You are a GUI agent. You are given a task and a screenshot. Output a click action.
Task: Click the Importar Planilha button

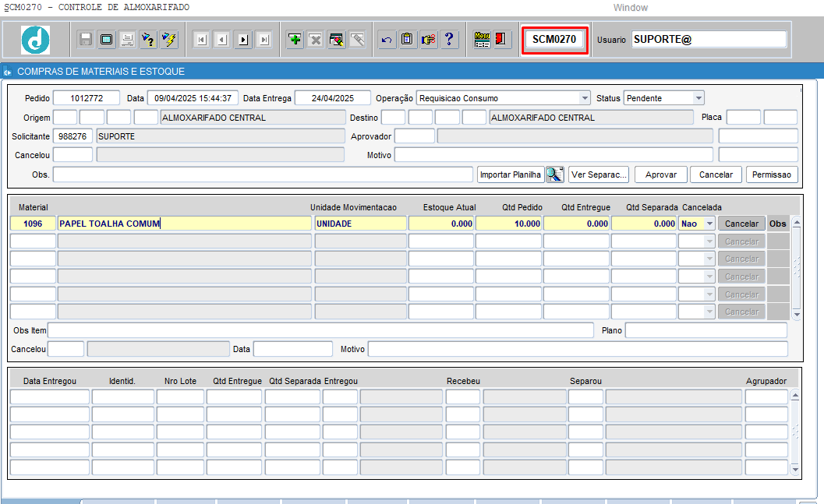511,174
